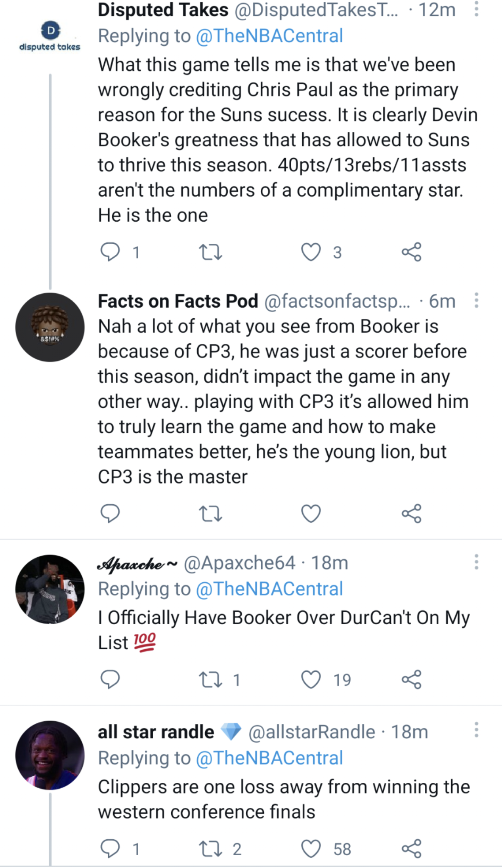Reply to Disputed Takes' tweet
502x868 pixels.
[x=110, y=252]
